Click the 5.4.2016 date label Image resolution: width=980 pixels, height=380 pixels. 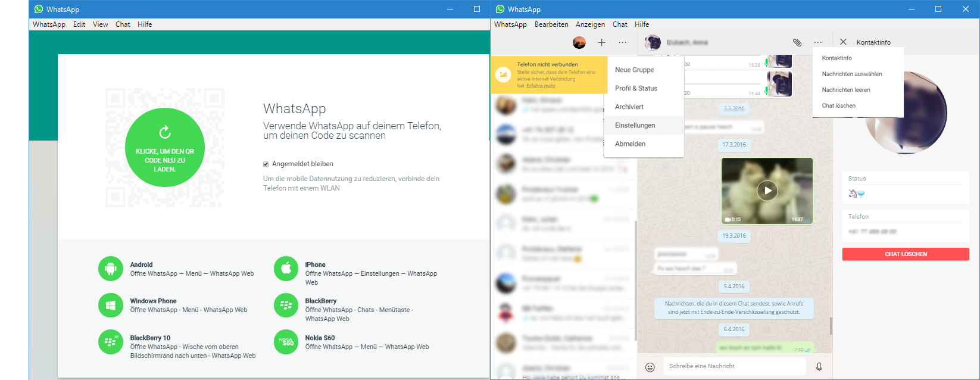pos(734,286)
